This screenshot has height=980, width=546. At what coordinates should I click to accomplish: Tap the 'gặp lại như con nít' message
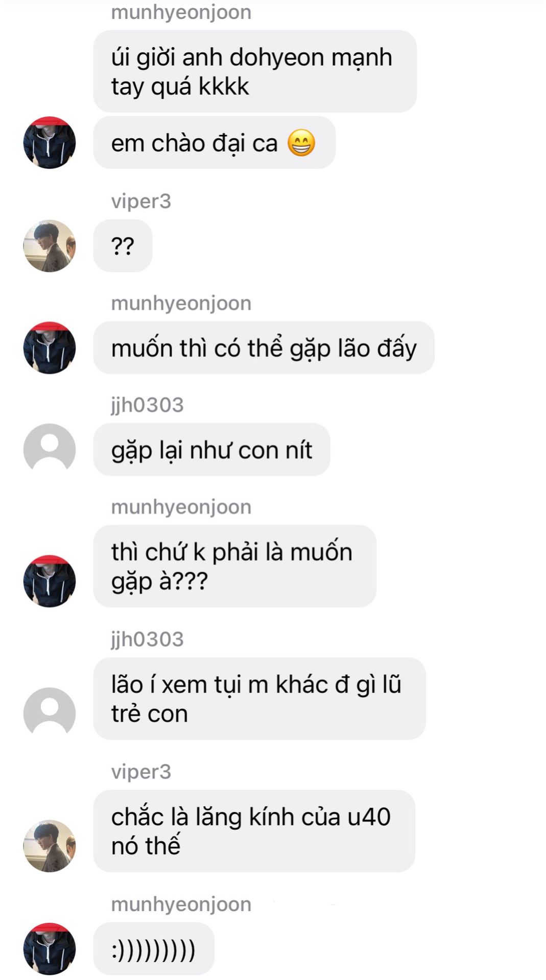click(211, 450)
